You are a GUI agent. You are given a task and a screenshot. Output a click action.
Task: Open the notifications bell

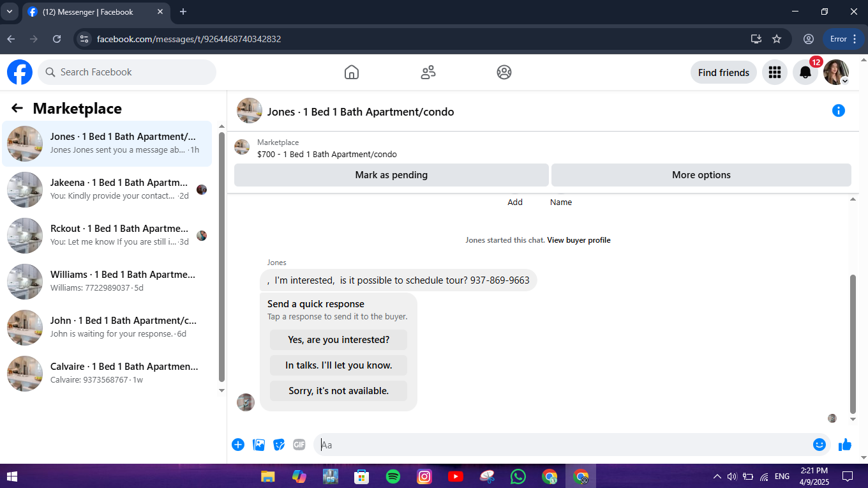coord(805,72)
